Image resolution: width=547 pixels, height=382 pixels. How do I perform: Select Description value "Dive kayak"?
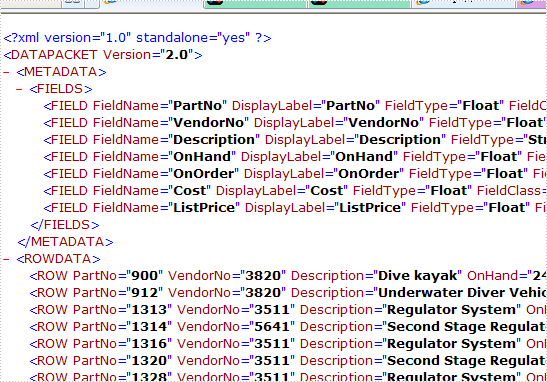coord(418,276)
